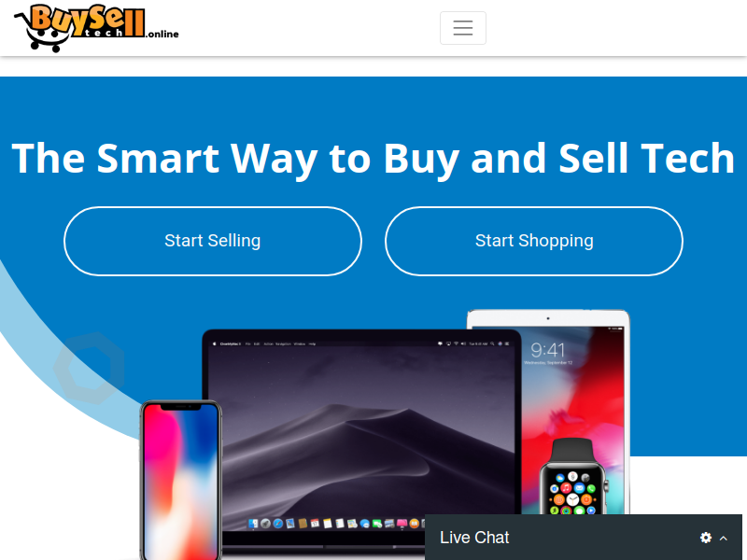Image resolution: width=747 pixels, height=560 pixels.
Task: Click the menu bar on the MacBook screen
Action: (361, 343)
